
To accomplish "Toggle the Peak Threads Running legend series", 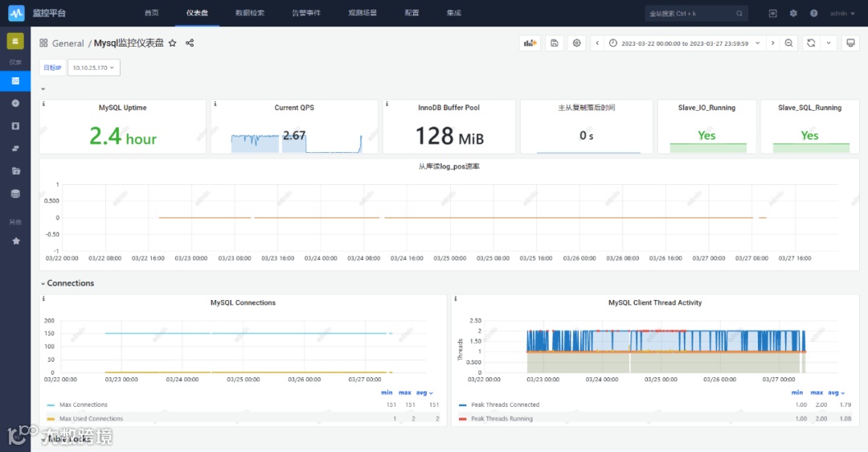I will coord(502,419).
